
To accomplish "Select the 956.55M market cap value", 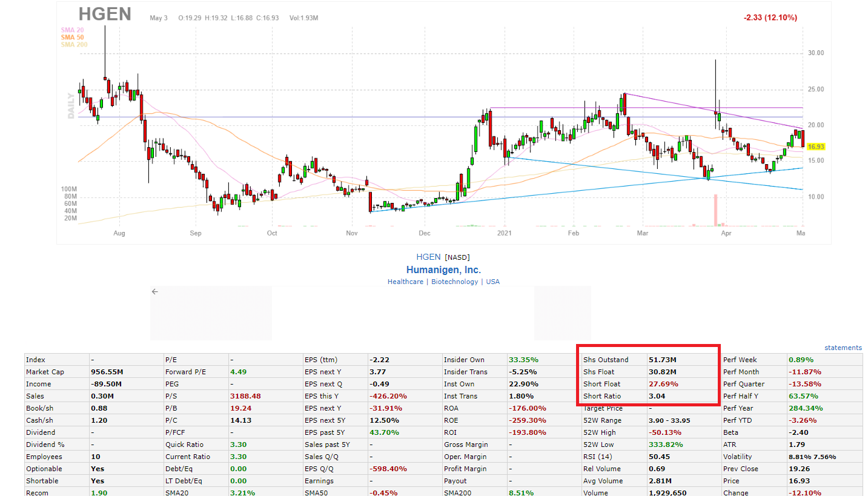I will (x=107, y=372).
